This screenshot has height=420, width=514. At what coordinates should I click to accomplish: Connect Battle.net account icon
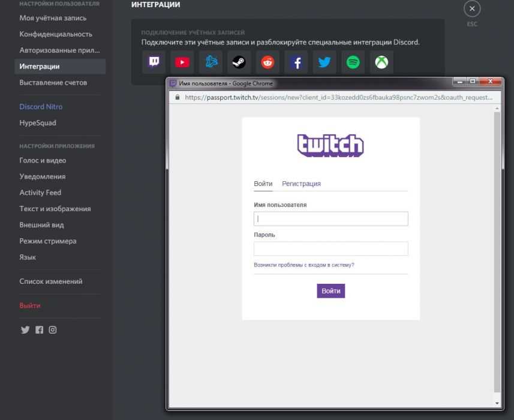click(211, 62)
